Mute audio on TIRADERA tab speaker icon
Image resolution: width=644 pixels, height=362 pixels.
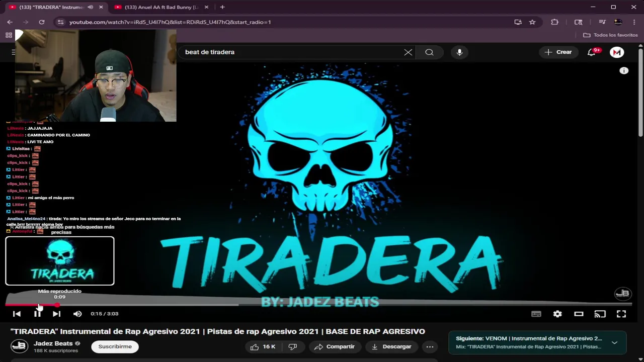pos(91,7)
